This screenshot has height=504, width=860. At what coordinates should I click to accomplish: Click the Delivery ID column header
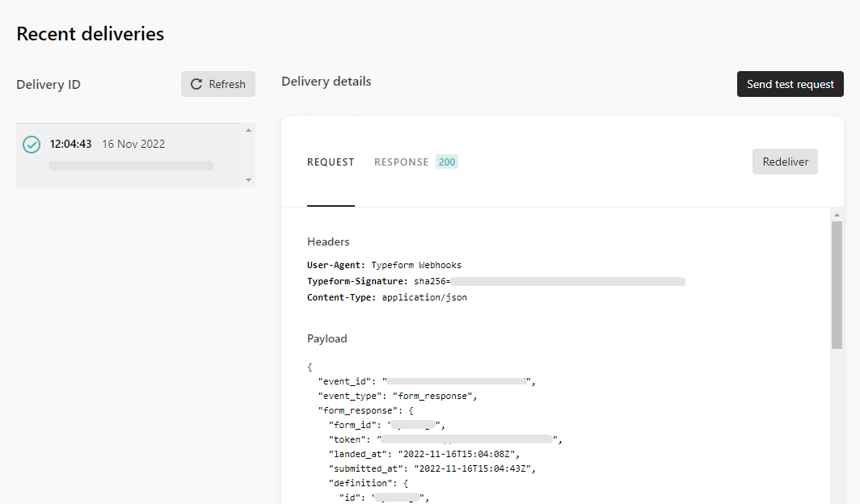coord(48,84)
